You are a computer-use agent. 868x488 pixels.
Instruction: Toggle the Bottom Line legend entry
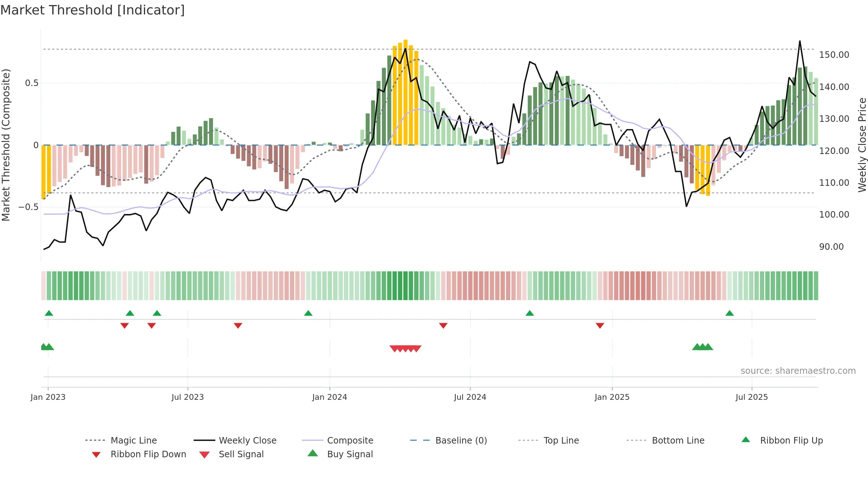tap(665, 440)
